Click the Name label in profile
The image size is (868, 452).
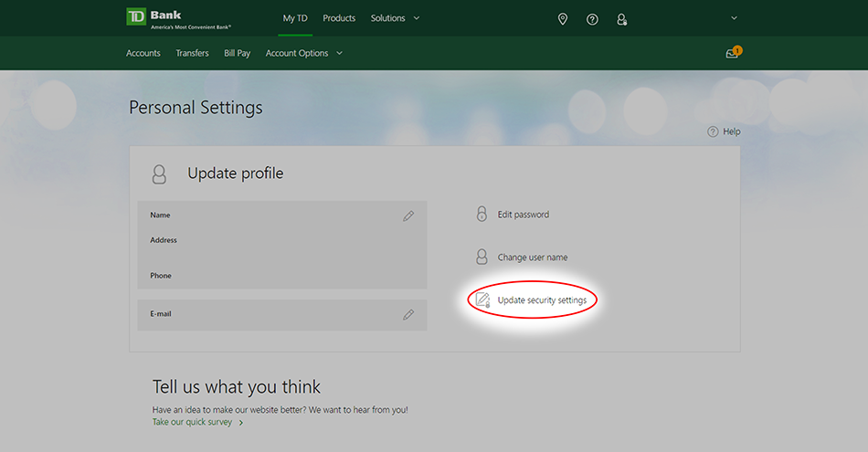(x=160, y=215)
